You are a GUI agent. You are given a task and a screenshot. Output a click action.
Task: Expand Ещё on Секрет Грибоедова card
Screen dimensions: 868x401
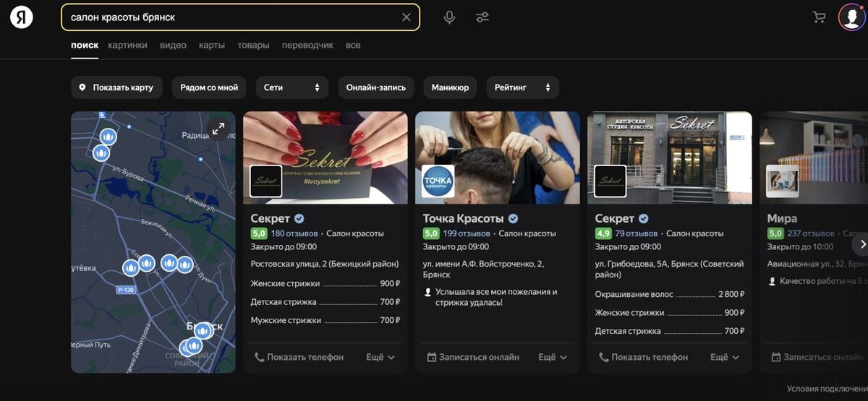click(725, 357)
